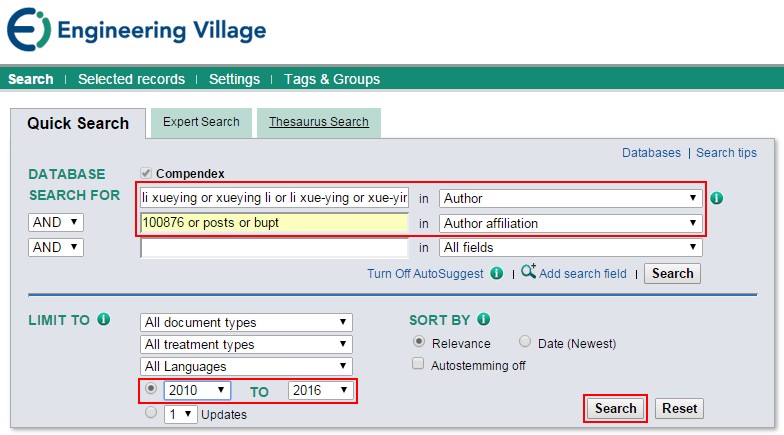The image size is (784, 435).
Task: Click the Engineering Village logo icon
Action: pyautogui.click(x=28, y=30)
